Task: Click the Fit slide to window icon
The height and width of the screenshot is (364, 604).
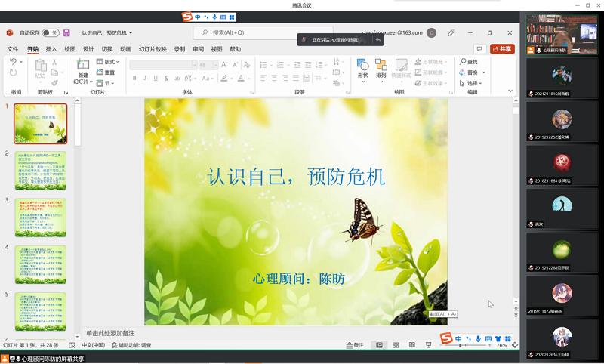Action: pos(515,346)
